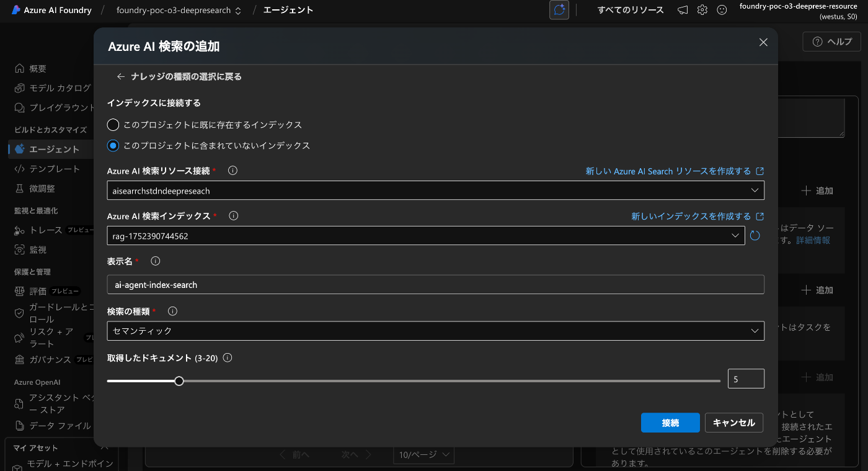Image resolution: width=868 pixels, height=471 pixels.
Task: Click info icon next to 検索の種類
Action: [173, 311]
